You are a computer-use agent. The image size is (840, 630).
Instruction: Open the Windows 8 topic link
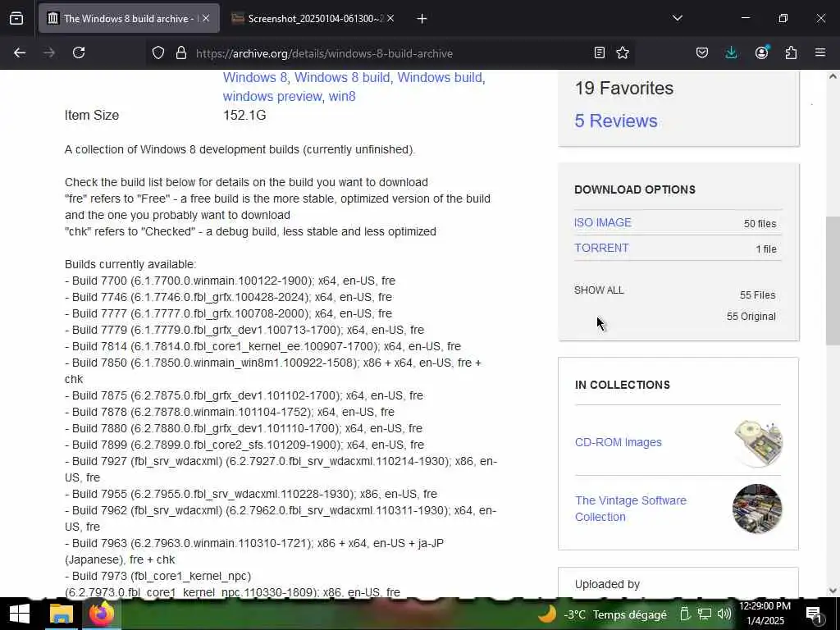(x=255, y=77)
